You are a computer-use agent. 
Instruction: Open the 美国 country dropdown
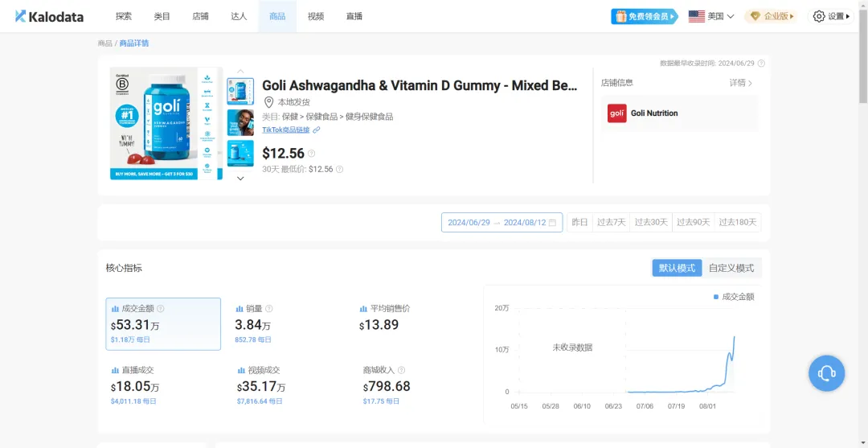coord(711,16)
